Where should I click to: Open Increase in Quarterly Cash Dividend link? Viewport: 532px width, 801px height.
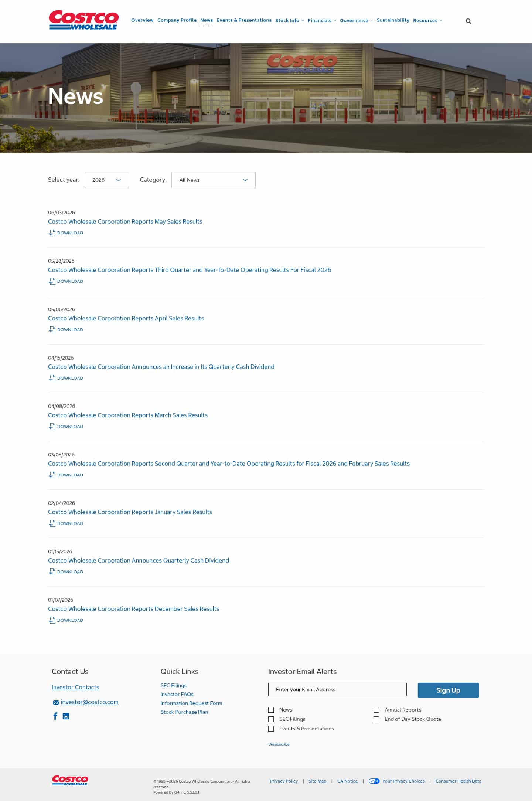(x=161, y=367)
